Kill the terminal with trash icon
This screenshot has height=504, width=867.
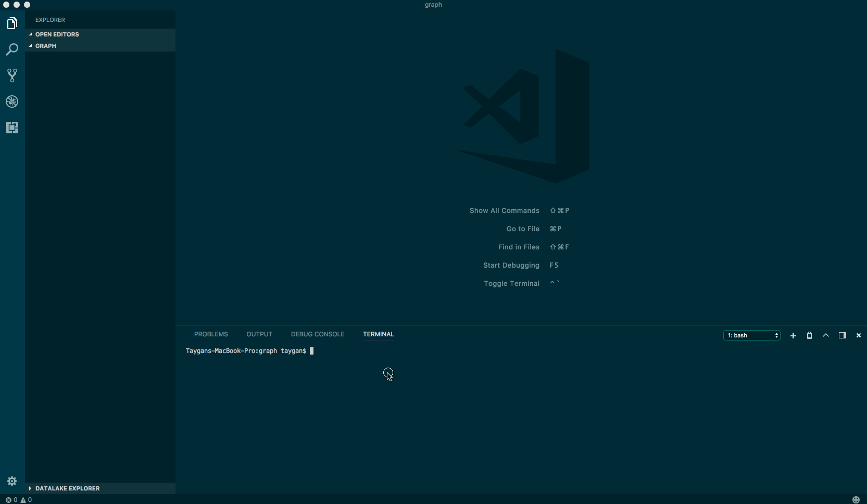click(809, 335)
